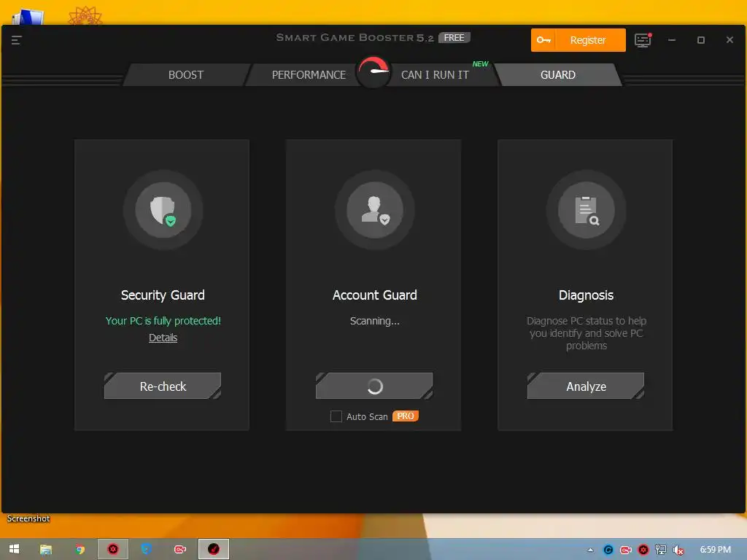
Task: Click "Your PC is fully protected!" text
Action: [x=163, y=321]
